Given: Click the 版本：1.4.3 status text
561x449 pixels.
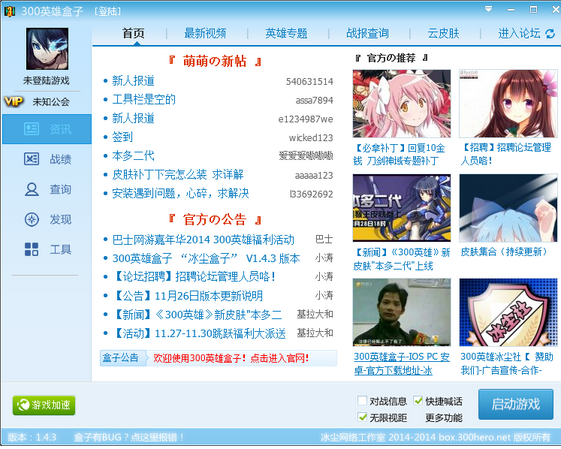Looking at the screenshot, I should (x=32, y=437).
